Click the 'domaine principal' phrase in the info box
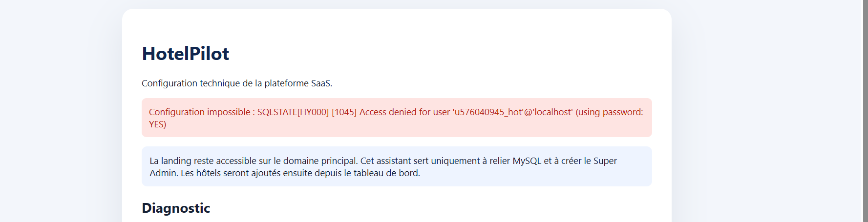The width and height of the screenshot is (868, 222). pyautogui.click(x=320, y=161)
